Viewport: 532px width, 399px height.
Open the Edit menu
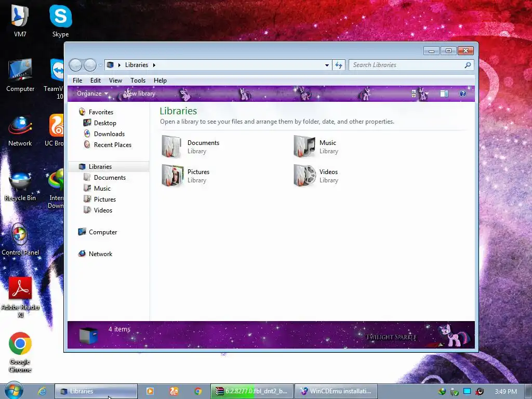(96, 81)
